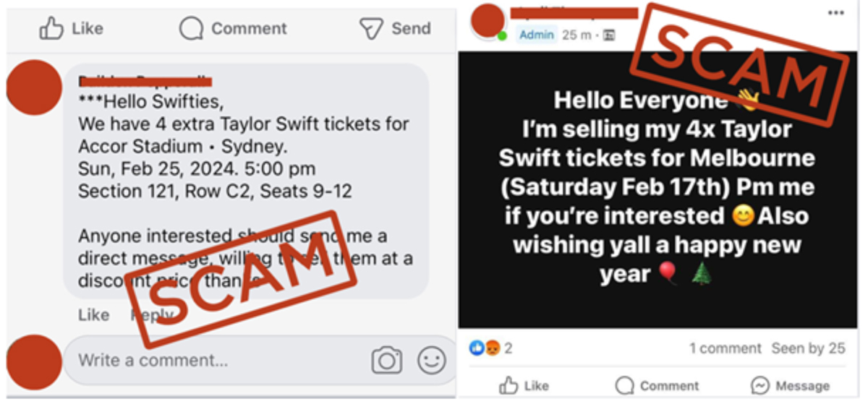Like the Melbourne tickets post

[524, 386]
